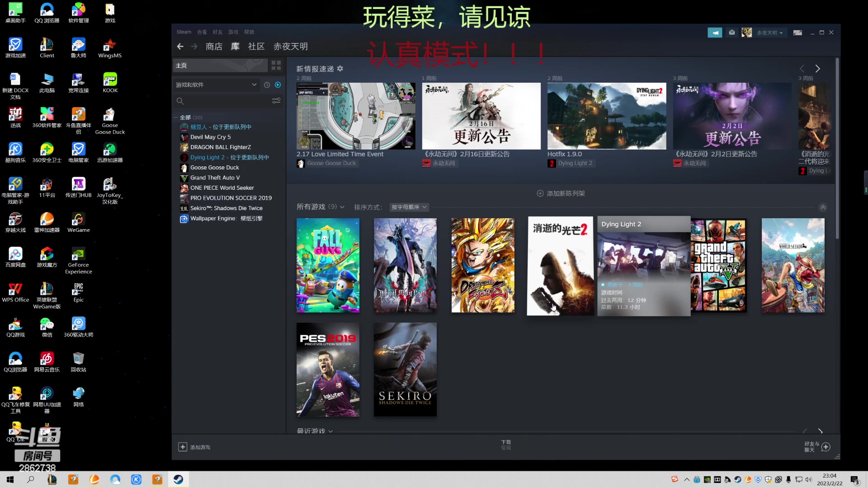Screen dimensions: 868x488
Task: Open Sekiro game cover
Action: coord(405,370)
